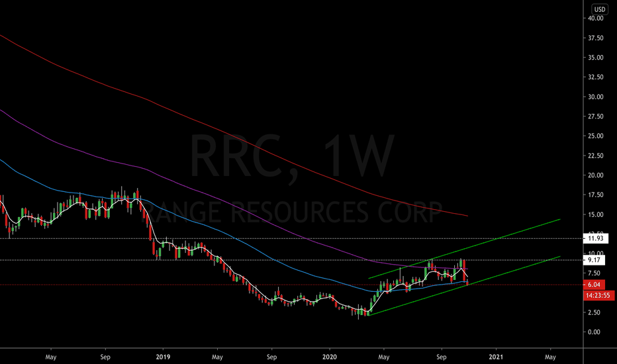The height and width of the screenshot is (364, 617).
Task: Click the 27.50 price axis label
Action: 595,116
